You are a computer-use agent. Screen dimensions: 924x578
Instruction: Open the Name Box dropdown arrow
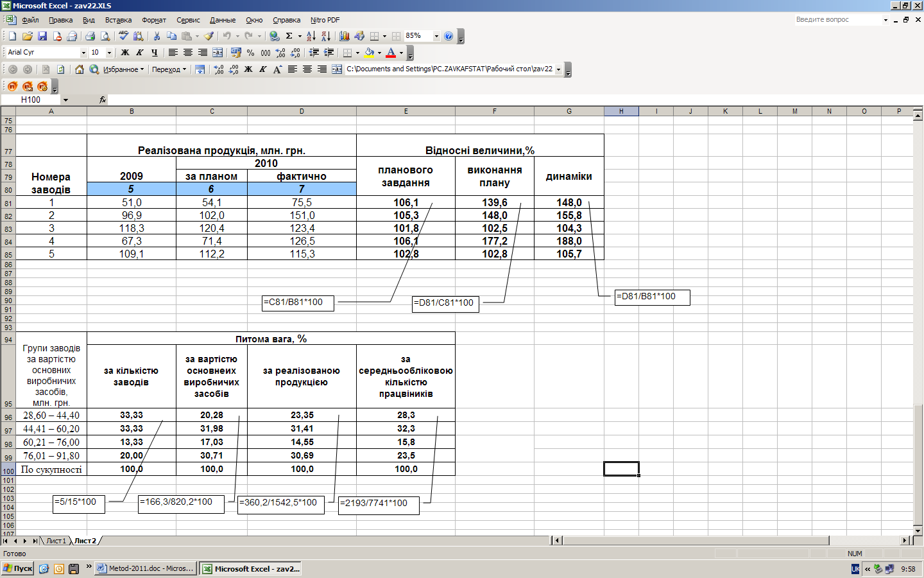tap(65, 100)
